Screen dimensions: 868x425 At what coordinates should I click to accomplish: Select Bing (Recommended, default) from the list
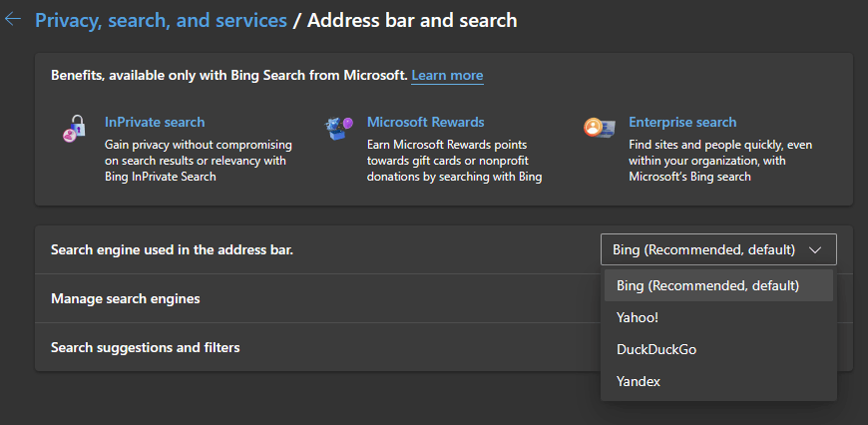pyautogui.click(x=707, y=285)
